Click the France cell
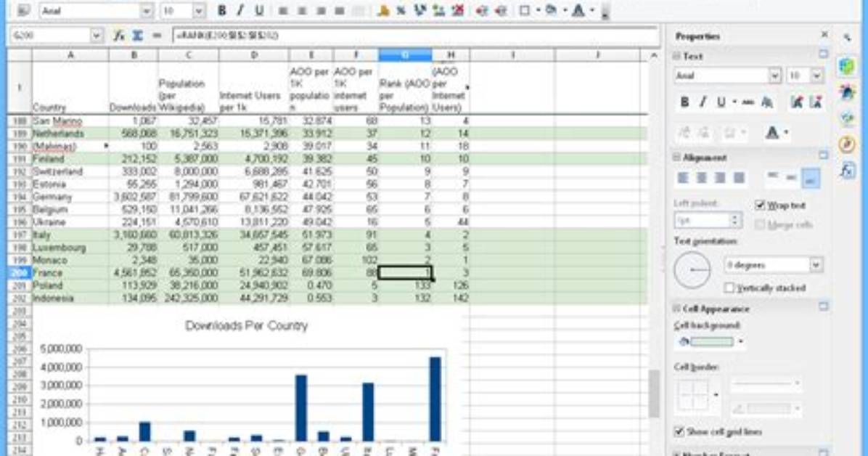Image resolution: width=868 pixels, height=456 pixels. pyautogui.click(x=70, y=273)
